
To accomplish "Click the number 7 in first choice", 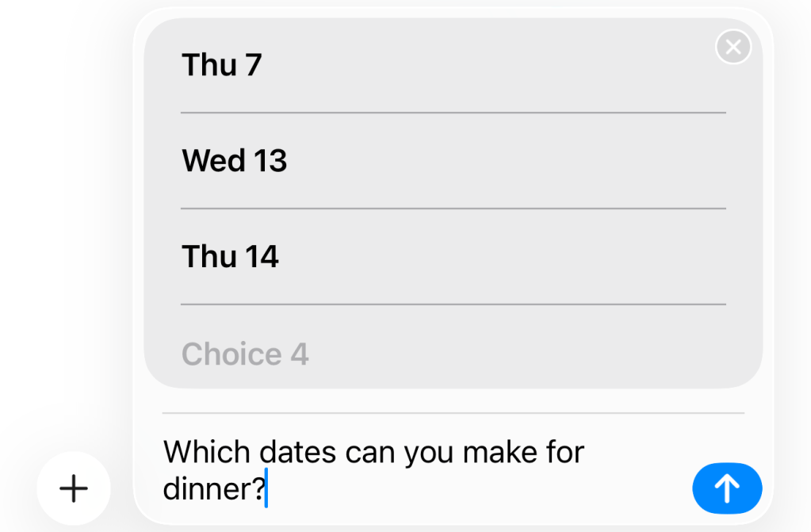I will tap(253, 65).
